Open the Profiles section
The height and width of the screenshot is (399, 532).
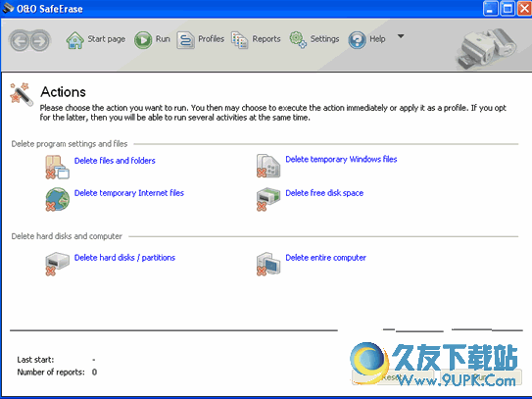[211, 39]
